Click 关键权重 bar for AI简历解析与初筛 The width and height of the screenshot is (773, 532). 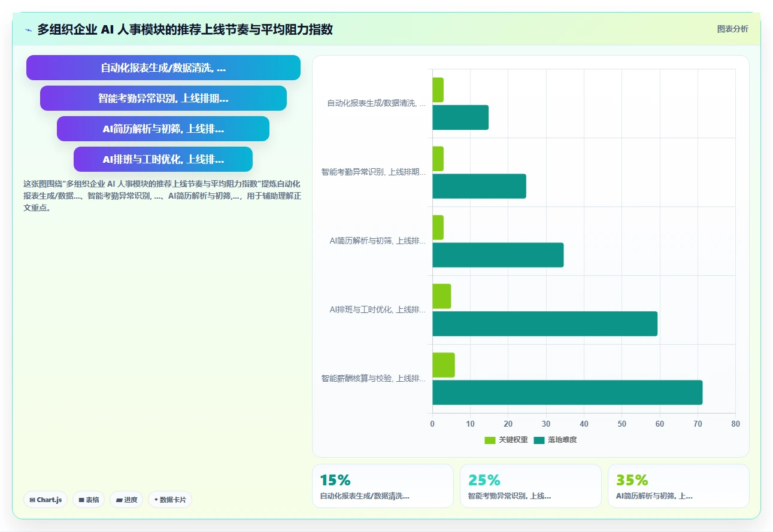[438, 227]
